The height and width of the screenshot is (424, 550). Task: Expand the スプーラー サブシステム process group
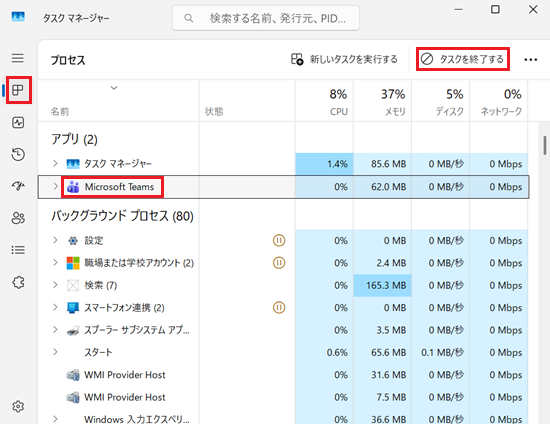pos(55,330)
